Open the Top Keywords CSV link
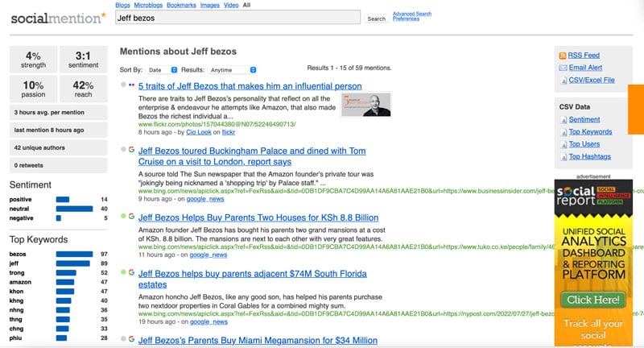 [x=590, y=132]
